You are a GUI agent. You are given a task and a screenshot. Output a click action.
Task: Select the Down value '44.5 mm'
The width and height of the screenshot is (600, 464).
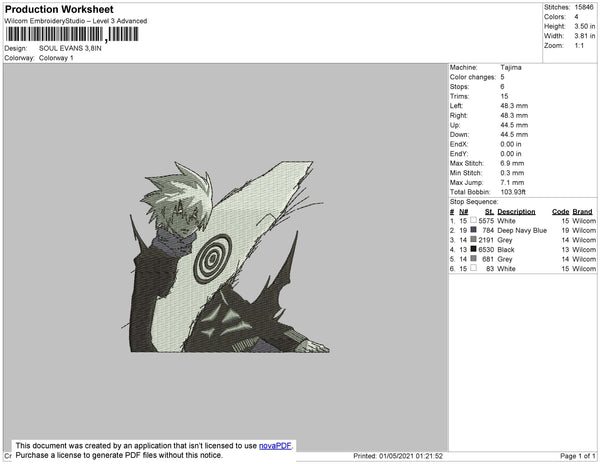pyautogui.click(x=514, y=135)
